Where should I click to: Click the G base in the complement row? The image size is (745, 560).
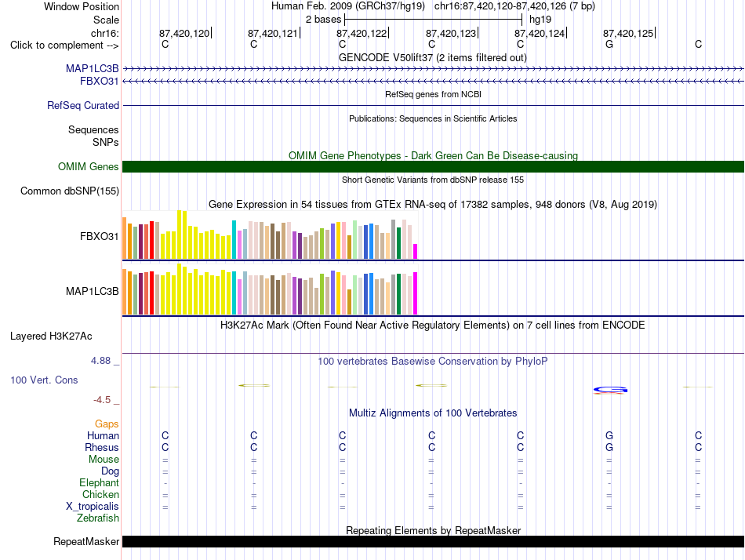(609, 44)
